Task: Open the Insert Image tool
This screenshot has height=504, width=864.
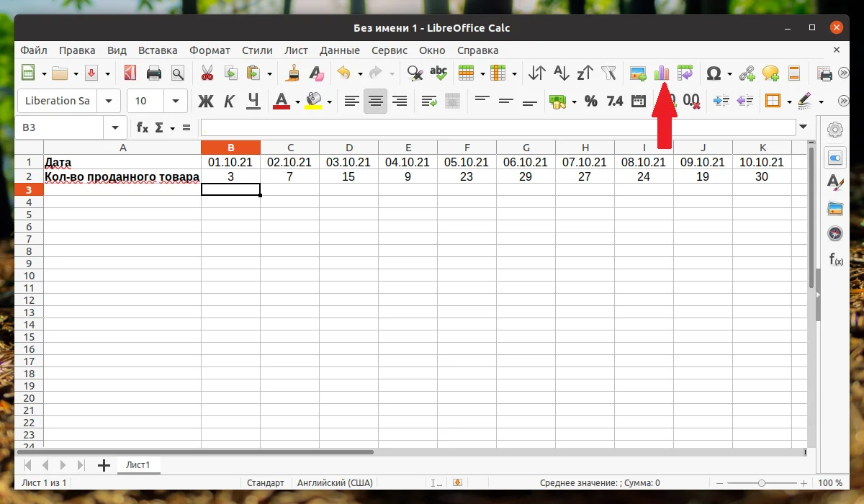Action: [x=637, y=73]
